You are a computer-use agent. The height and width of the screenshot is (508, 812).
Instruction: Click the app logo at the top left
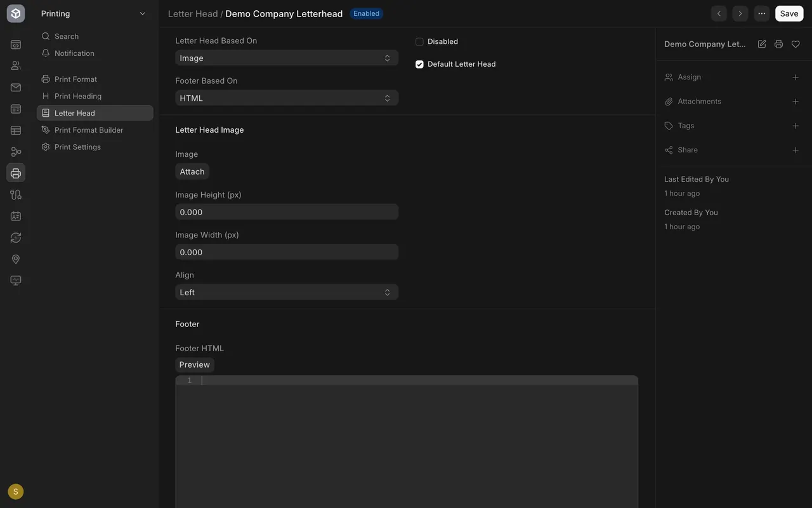16,13
